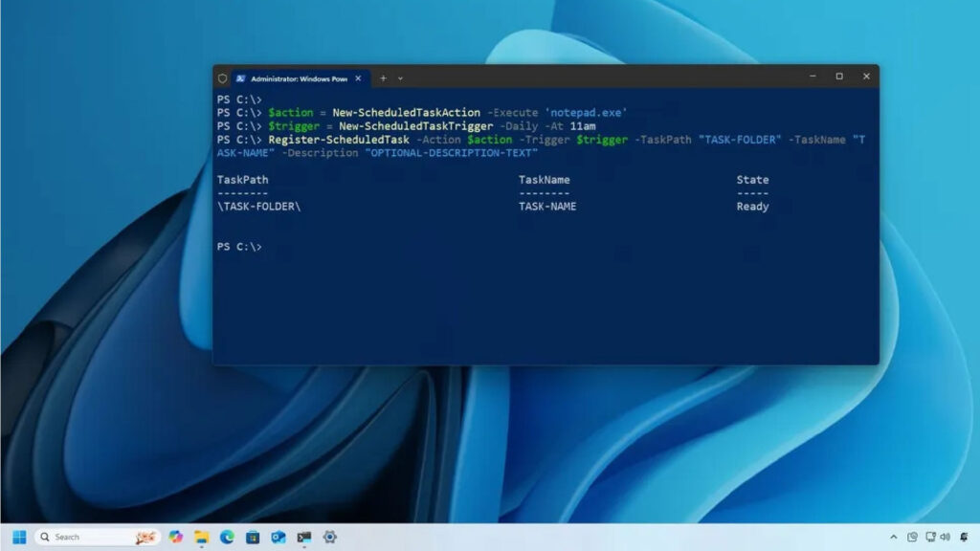This screenshot has height=551, width=980.
Task: Open Microsoft Edge from the taskbar
Action: coord(227,537)
